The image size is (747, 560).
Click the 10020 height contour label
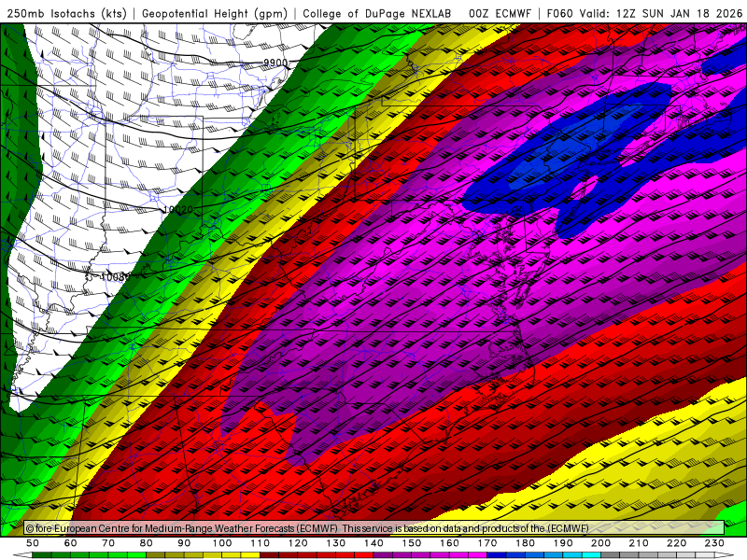click(x=178, y=209)
